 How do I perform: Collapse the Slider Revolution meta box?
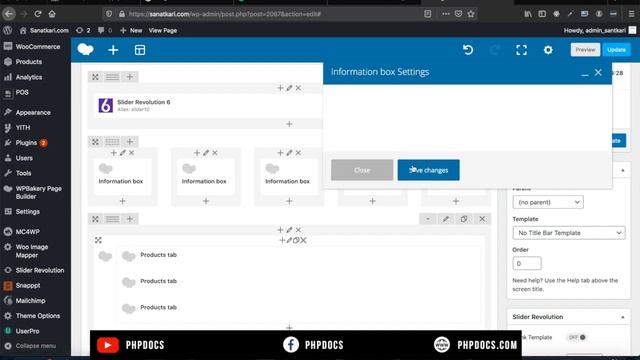[x=623, y=317]
